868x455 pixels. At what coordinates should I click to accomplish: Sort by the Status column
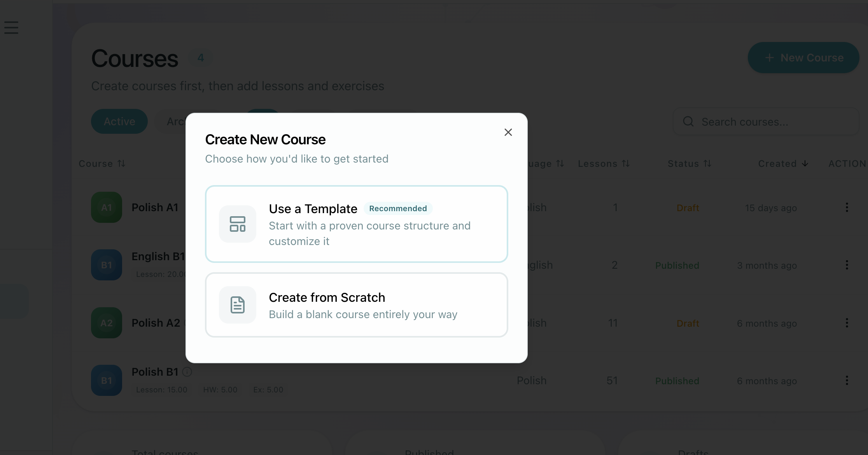point(689,164)
